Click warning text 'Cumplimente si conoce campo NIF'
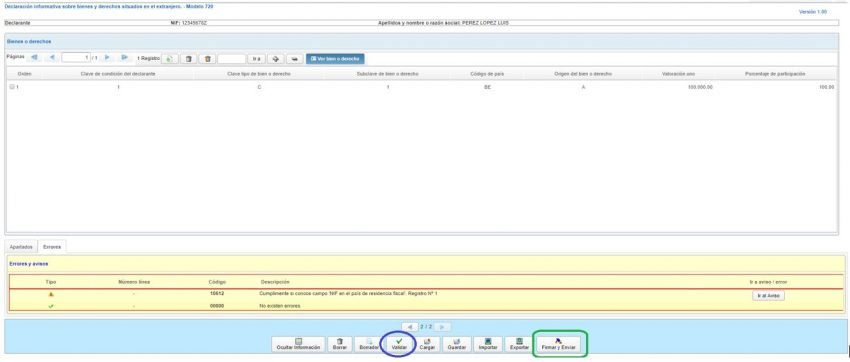 pyautogui.click(x=349, y=293)
